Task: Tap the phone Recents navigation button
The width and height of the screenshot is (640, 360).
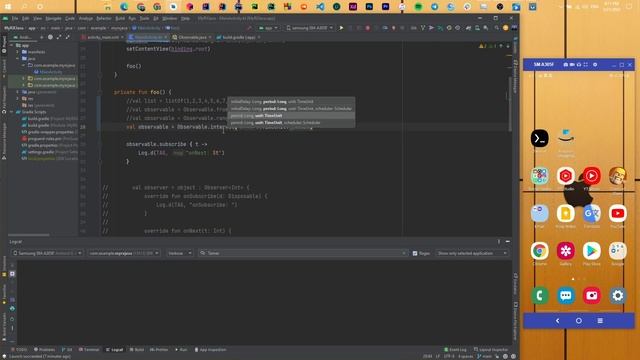Action: coord(600,321)
